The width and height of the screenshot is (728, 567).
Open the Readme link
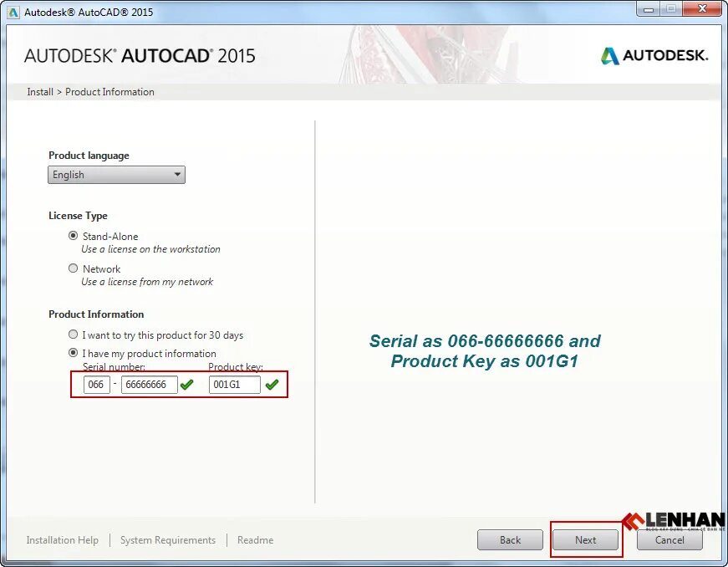(x=256, y=540)
